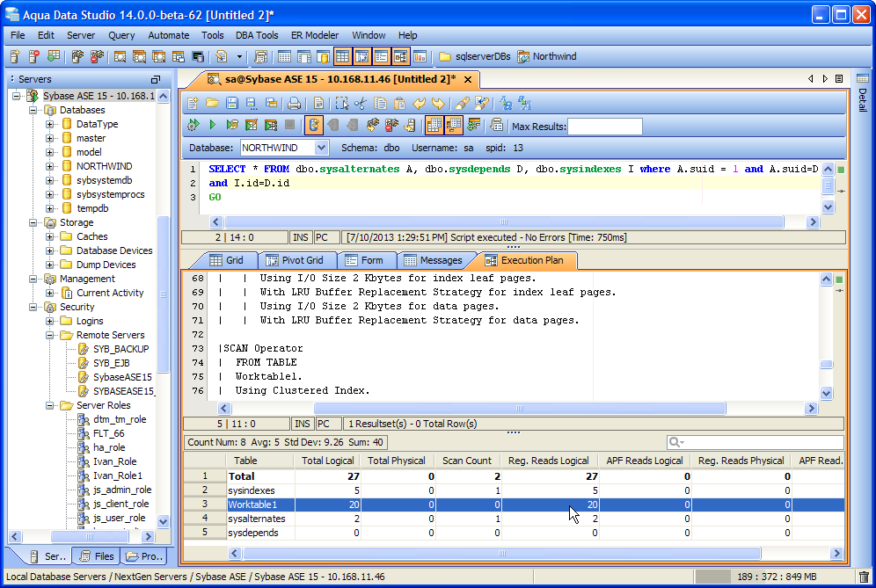876x588 pixels.
Task: Open the Database NORTHWIND dropdown
Action: click(320, 148)
